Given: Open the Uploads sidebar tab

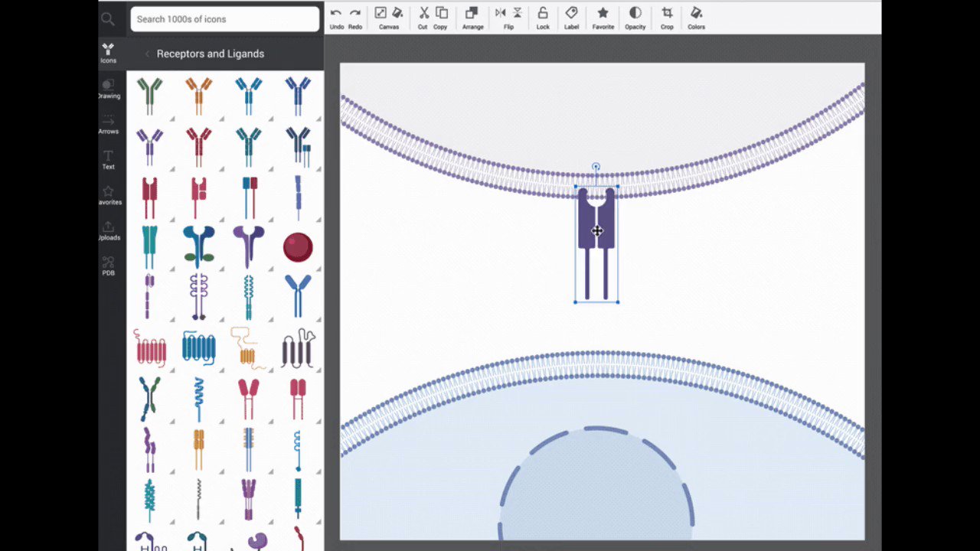Looking at the screenshot, I should [x=108, y=230].
